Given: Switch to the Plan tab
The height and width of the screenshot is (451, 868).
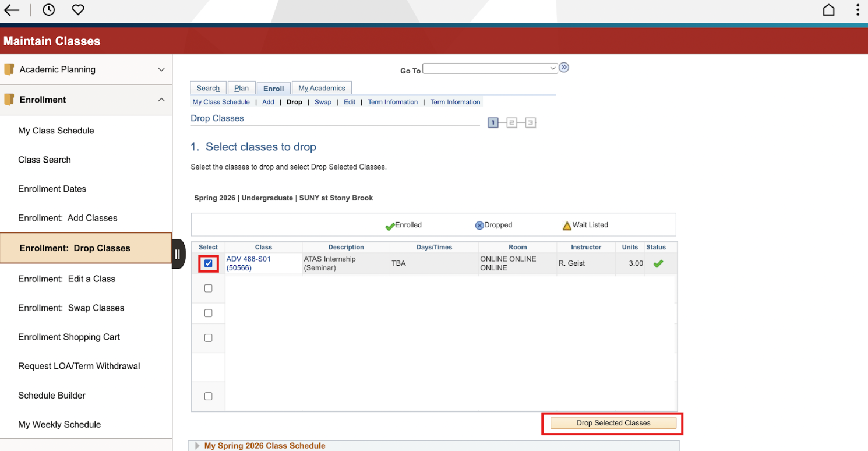Looking at the screenshot, I should coord(241,88).
